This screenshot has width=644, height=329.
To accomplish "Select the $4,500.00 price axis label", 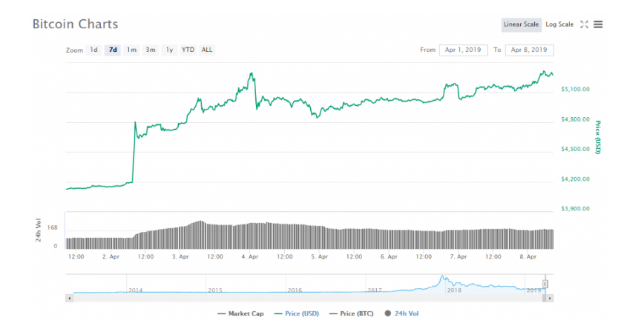I will coord(575,149).
